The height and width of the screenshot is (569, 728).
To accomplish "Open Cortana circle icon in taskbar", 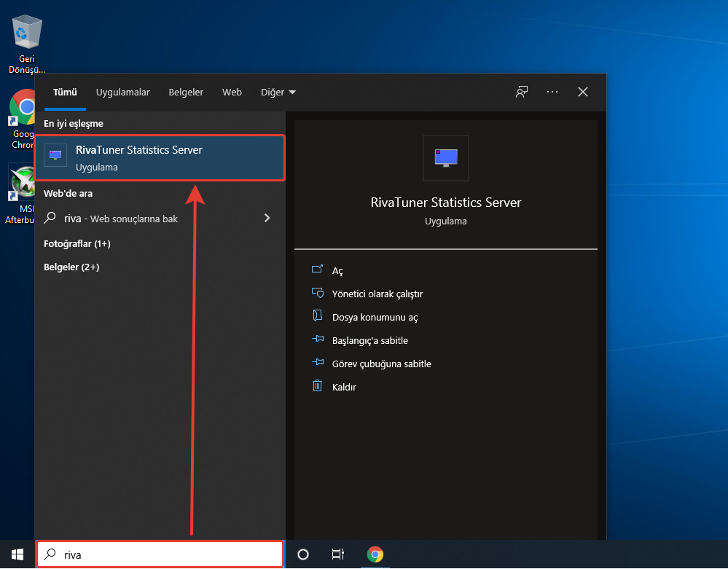I will coord(303,554).
